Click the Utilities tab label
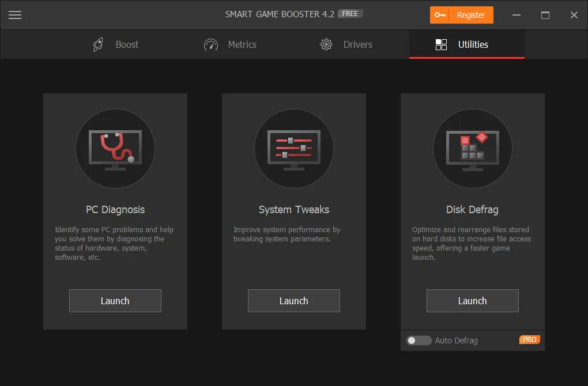Viewport: 588px width, 386px height. tap(474, 44)
